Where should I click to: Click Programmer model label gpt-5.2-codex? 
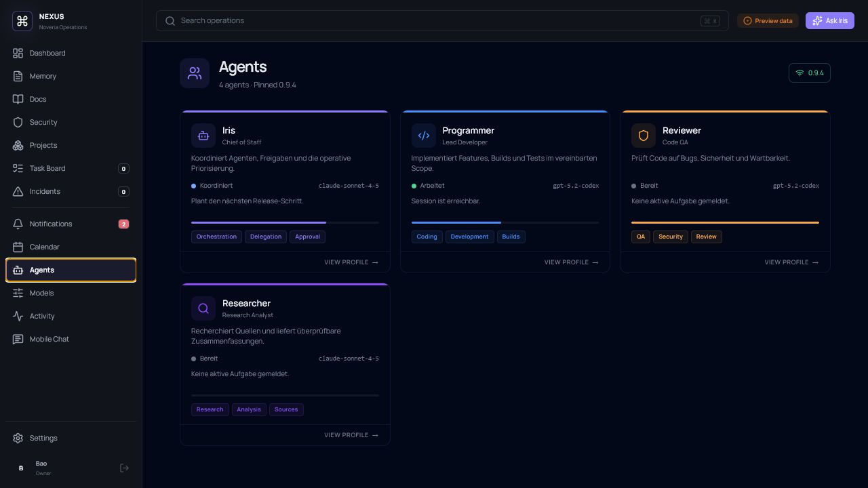coord(576,186)
